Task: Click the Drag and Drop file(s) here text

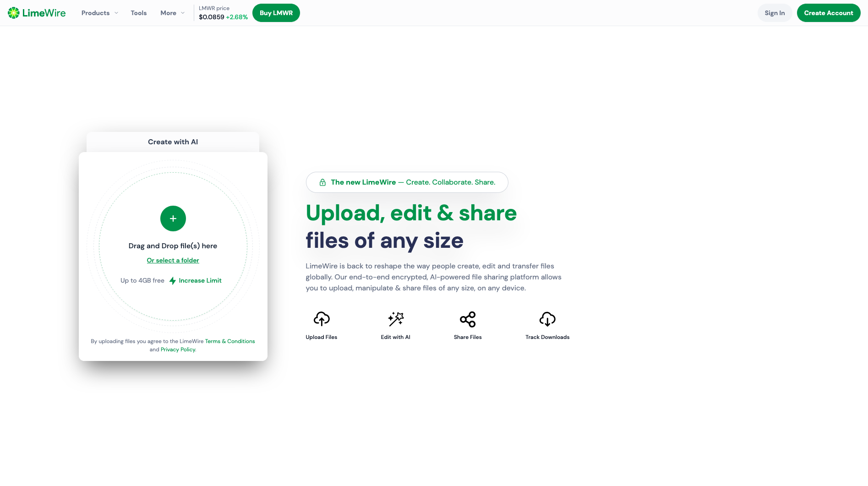Action: (x=173, y=246)
